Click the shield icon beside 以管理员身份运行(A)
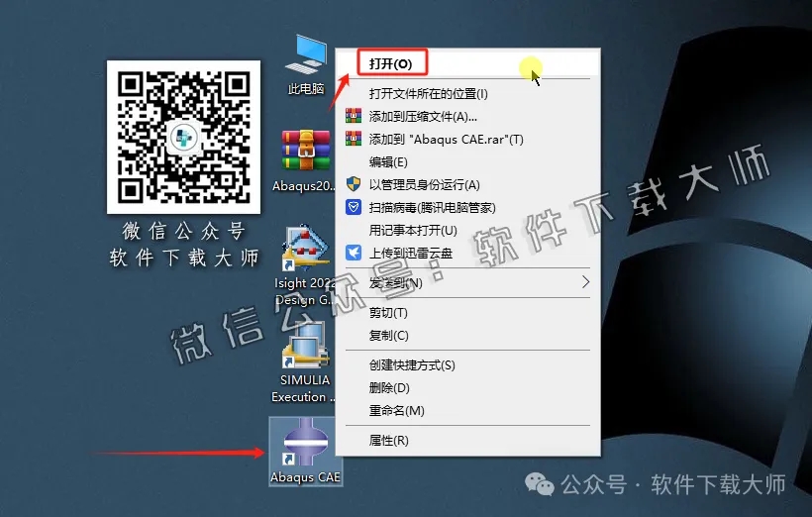 354,184
